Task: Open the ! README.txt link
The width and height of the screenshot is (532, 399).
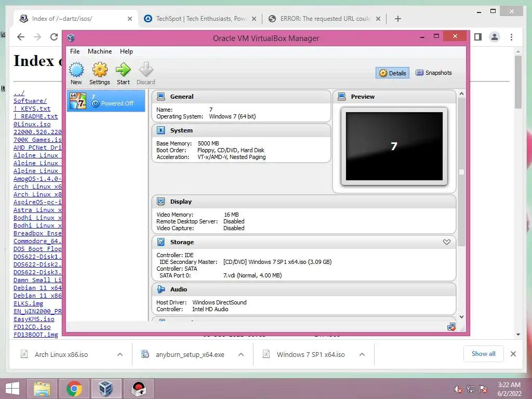Action: tap(36, 116)
